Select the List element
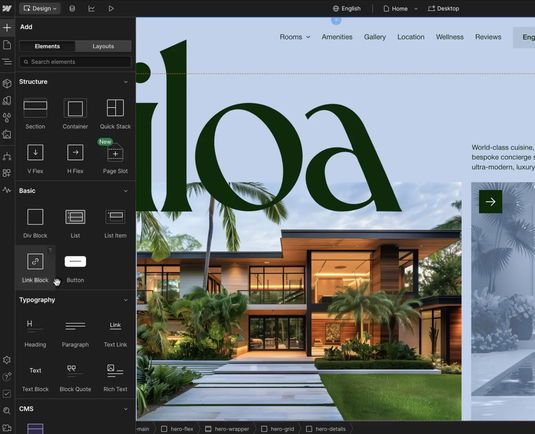This screenshot has height=434, width=535. tap(75, 222)
